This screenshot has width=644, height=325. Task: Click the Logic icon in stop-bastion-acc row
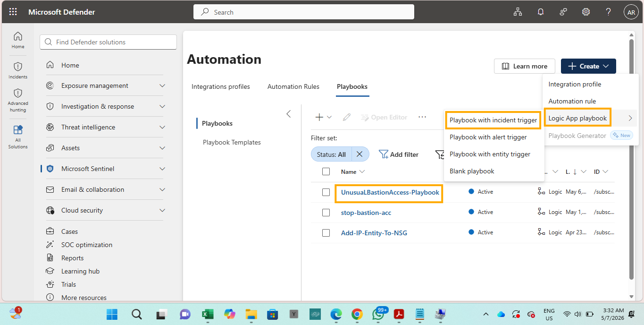(x=541, y=212)
